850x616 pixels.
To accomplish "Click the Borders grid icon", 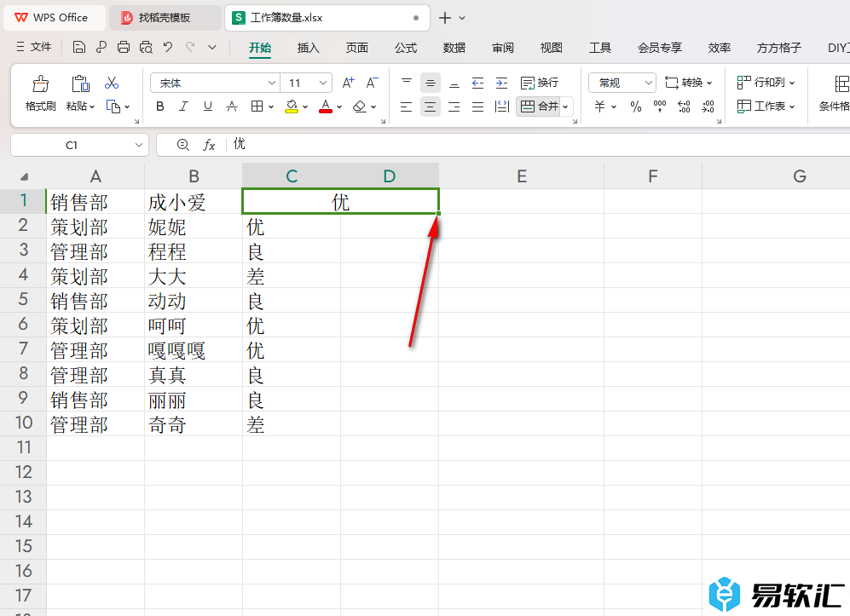I will (257, 107).
